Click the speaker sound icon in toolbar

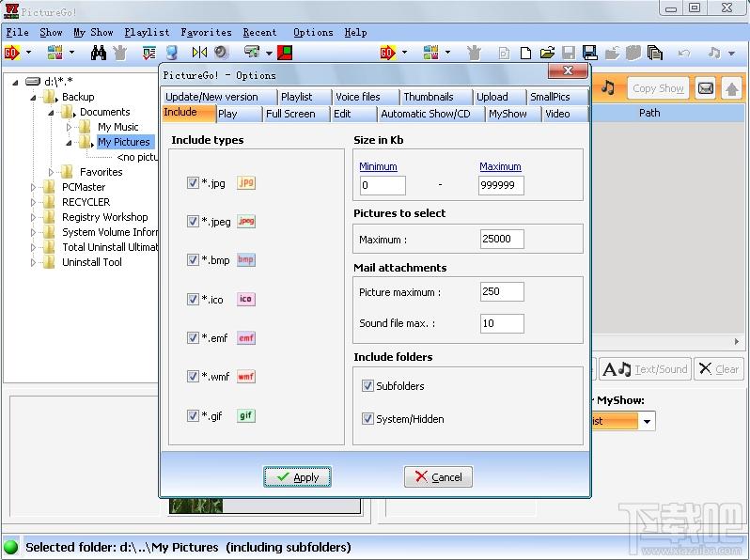click(x=222, y=53)
